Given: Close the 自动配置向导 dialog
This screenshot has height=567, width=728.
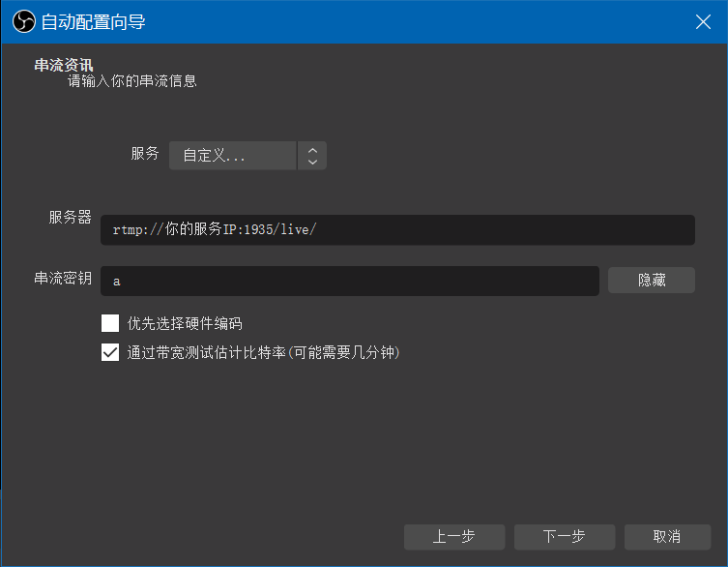Looking at the screenshot, I should pos(703,22).
